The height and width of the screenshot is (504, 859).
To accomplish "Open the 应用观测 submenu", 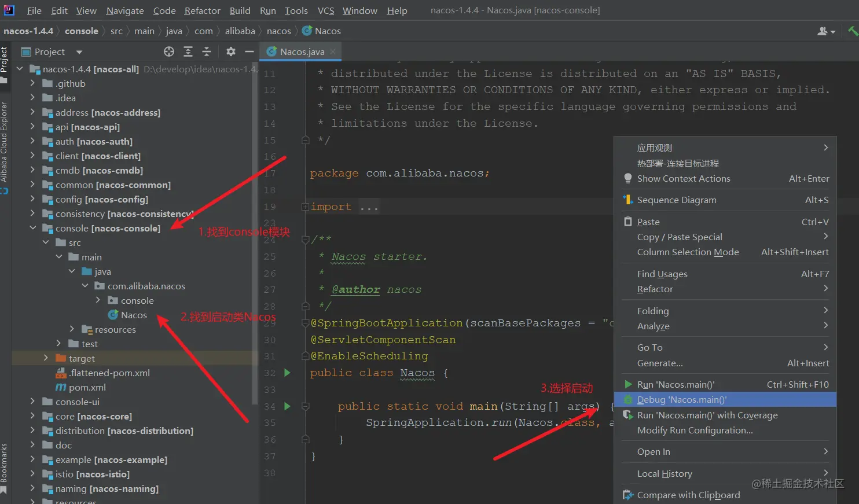I will point(725,148).
